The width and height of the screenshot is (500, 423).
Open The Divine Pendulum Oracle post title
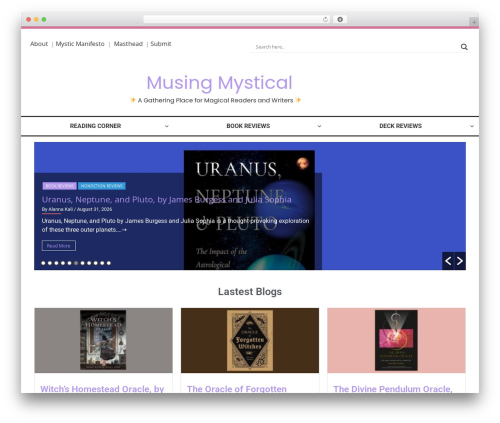pos(393,389)
